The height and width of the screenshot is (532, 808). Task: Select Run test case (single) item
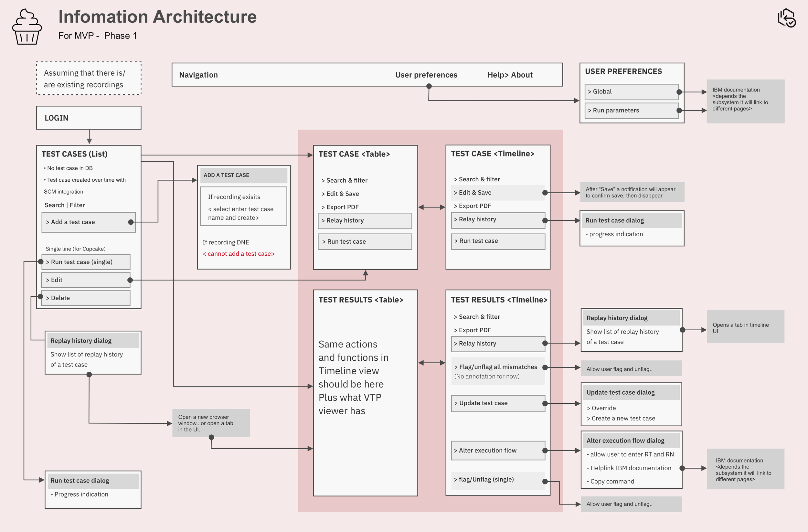[86, 262]
